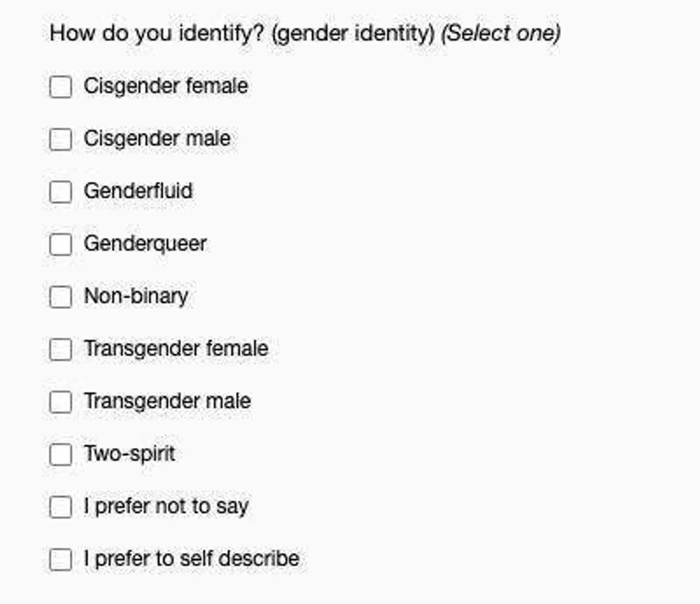Click the 'I prefer not to say' text

166,507
